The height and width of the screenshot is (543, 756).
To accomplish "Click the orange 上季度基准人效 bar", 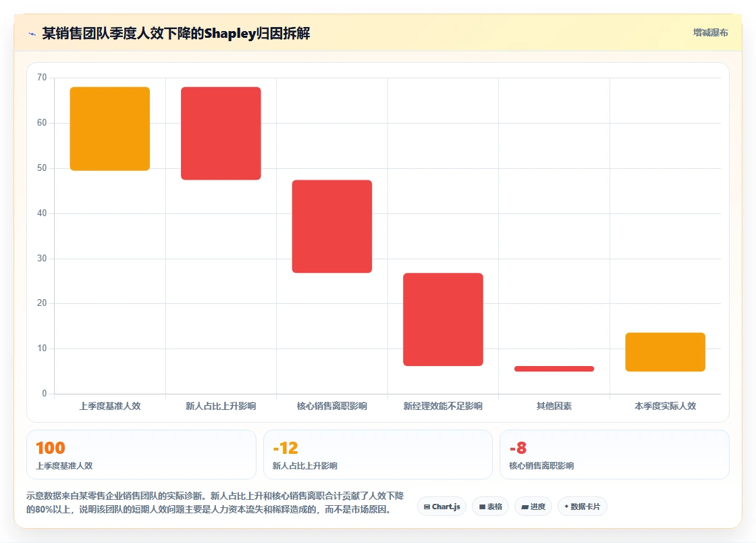I will pos(110,129).
